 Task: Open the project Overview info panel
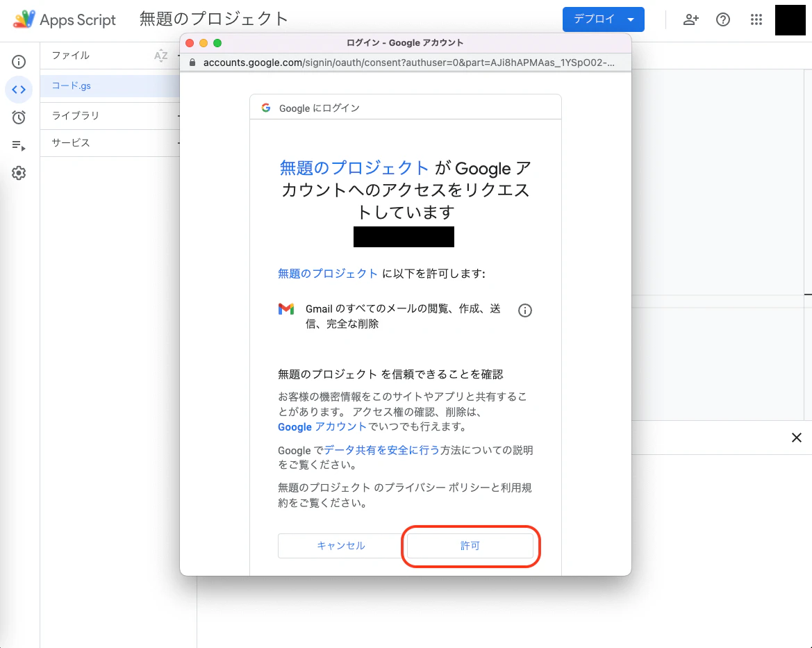click(x=19, y=62)
